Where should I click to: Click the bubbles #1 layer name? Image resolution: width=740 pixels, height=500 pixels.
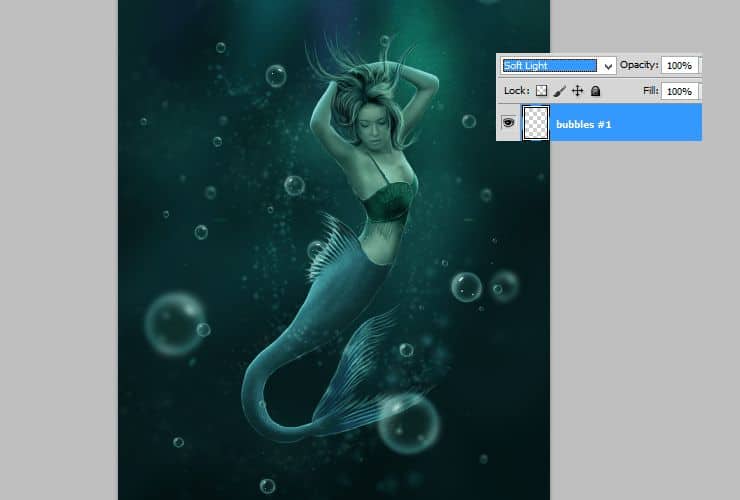pos(583,124)
